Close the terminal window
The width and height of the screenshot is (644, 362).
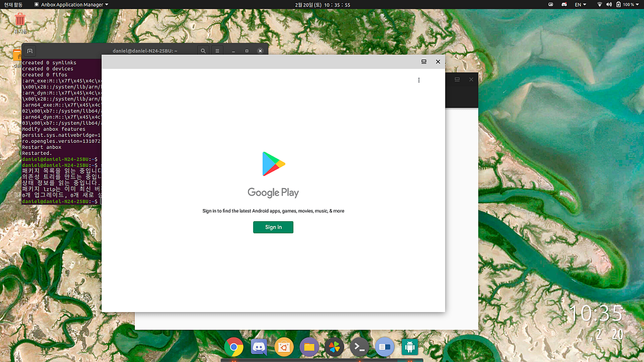[260, 51]
